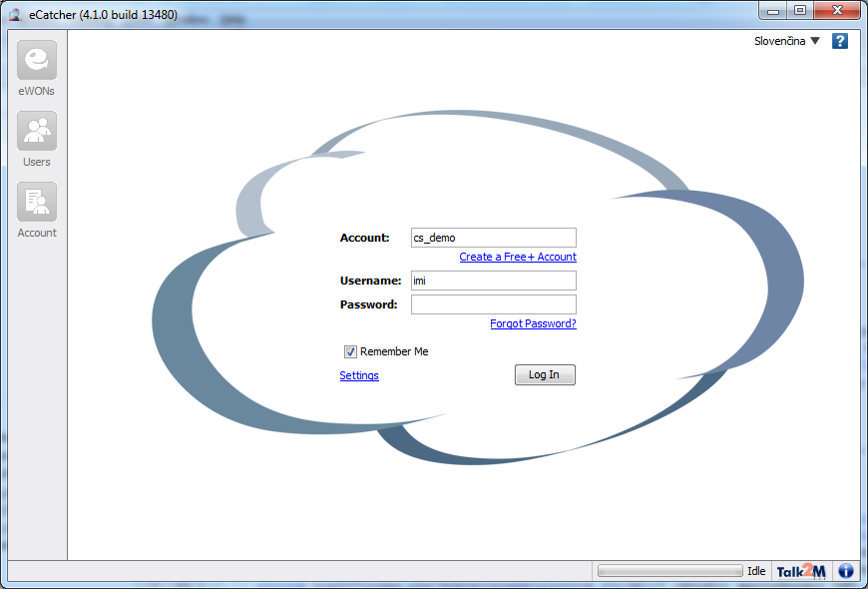
Task: Focus the Account field containing cs_demo
Action: [x=494, y=238]
